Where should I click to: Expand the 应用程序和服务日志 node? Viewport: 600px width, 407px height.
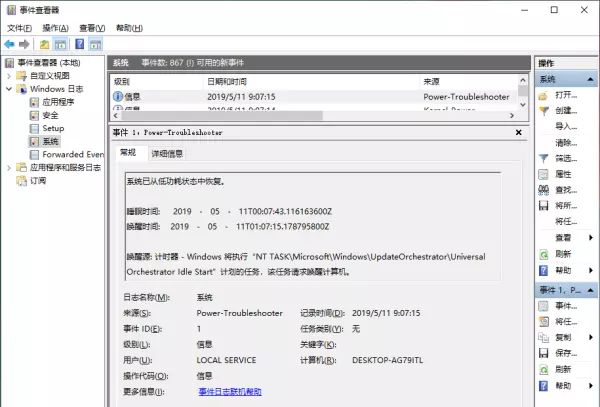tap(9, 168)
